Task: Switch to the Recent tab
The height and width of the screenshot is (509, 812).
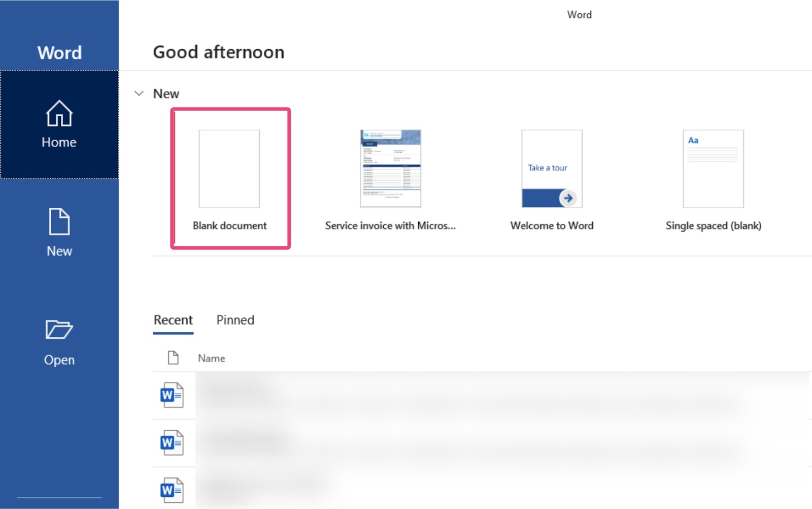Action: [x=173, y=320]
